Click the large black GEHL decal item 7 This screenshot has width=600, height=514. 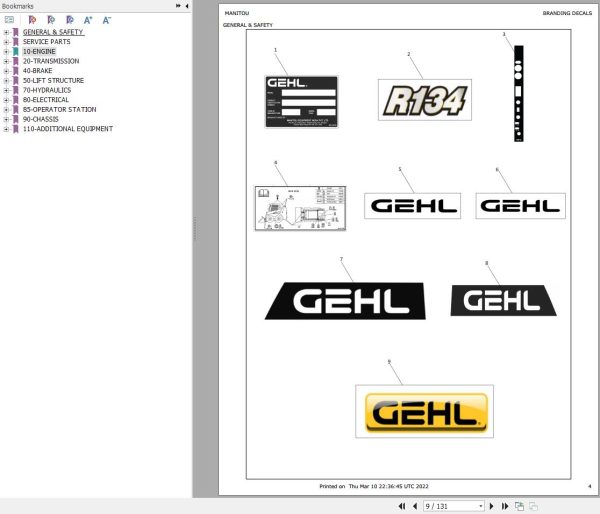345,301
